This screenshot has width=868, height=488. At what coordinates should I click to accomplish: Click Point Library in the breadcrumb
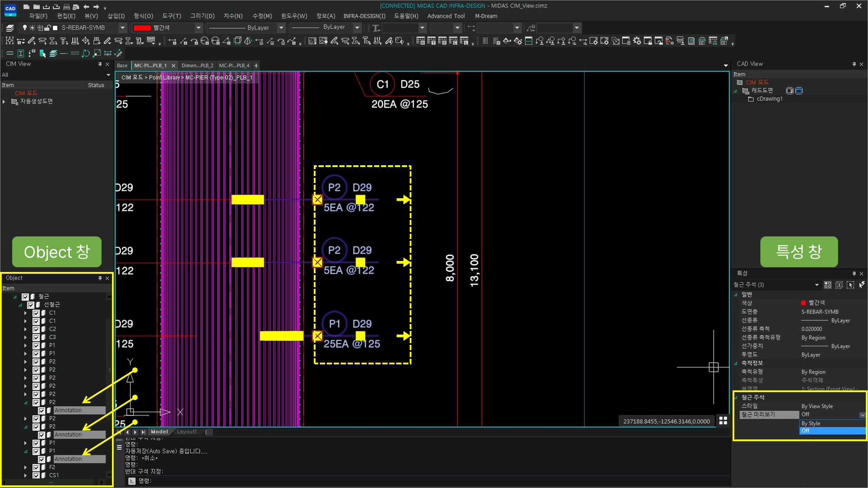tap(164, 78)
